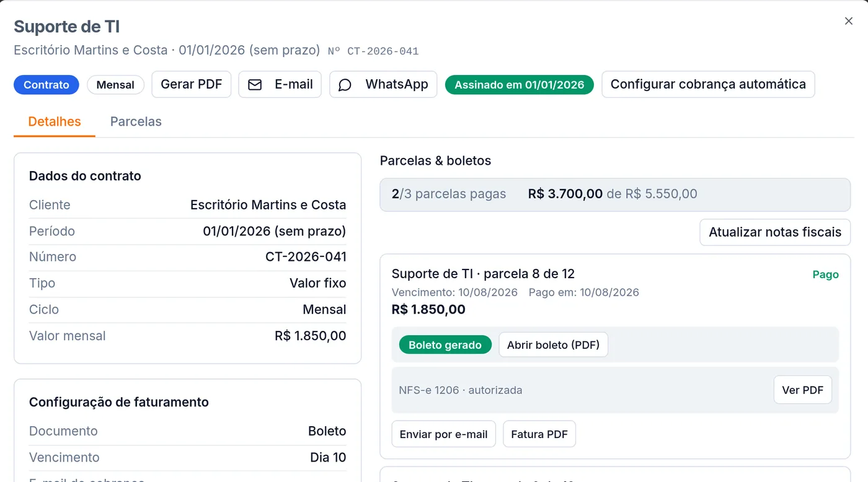Open Configurar cobrança automática
The height and width of the screenshot is (482, 868).
(x=708, y=84)
